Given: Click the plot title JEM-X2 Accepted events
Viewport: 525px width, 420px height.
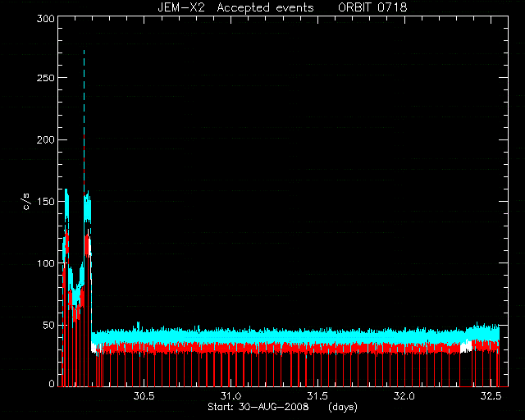Looking at the screenshot, I should point(235,7).
